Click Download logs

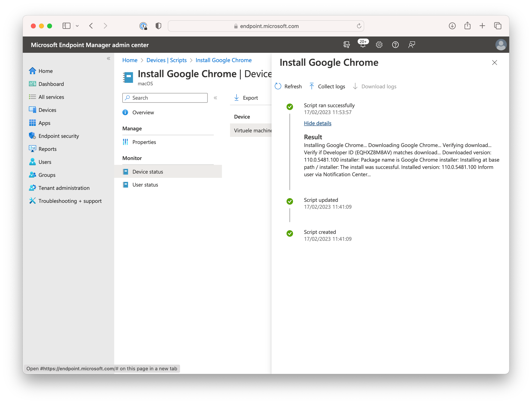point(374,86)
